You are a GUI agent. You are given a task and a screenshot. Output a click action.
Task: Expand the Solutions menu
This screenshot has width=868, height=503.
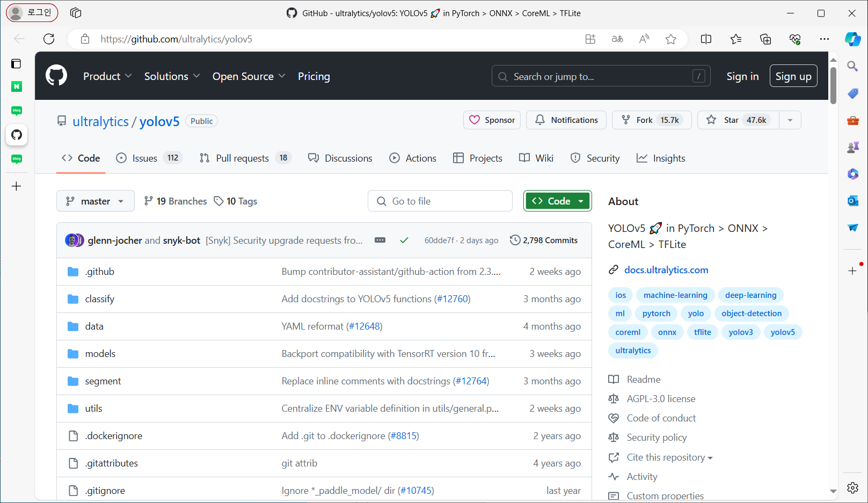(172, 76)
